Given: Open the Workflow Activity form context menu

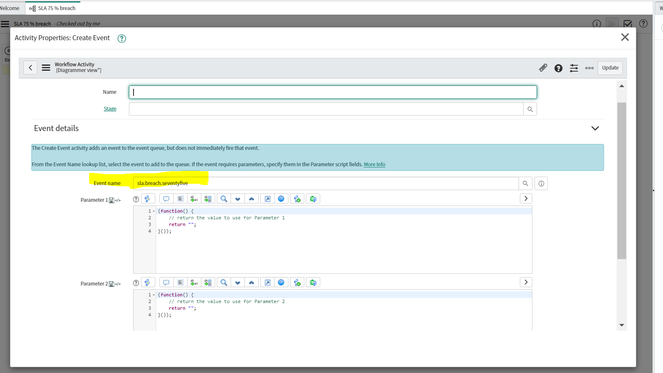Looking at the screenshot, I should (46, 68).
